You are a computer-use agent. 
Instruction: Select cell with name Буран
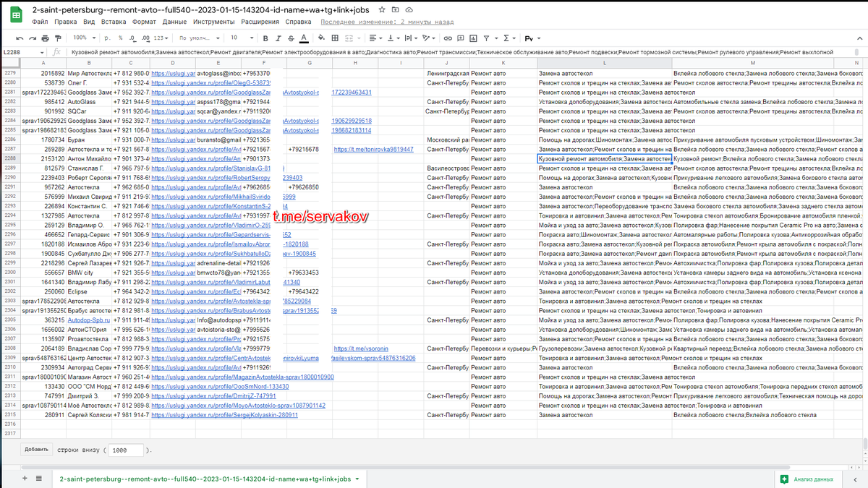pyautogui.click(x=88, y=140)
